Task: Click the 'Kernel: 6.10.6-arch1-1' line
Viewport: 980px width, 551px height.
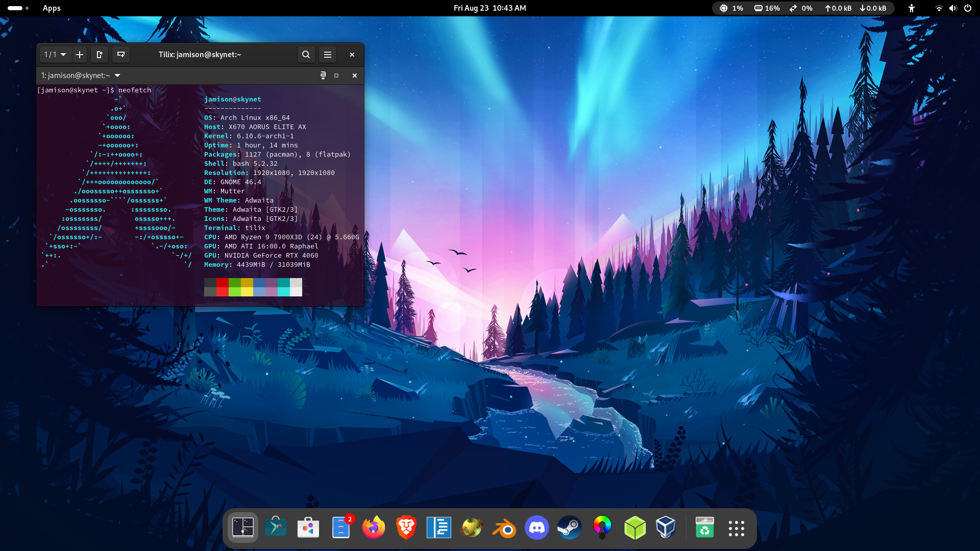Action: click(x=249, y=136)
